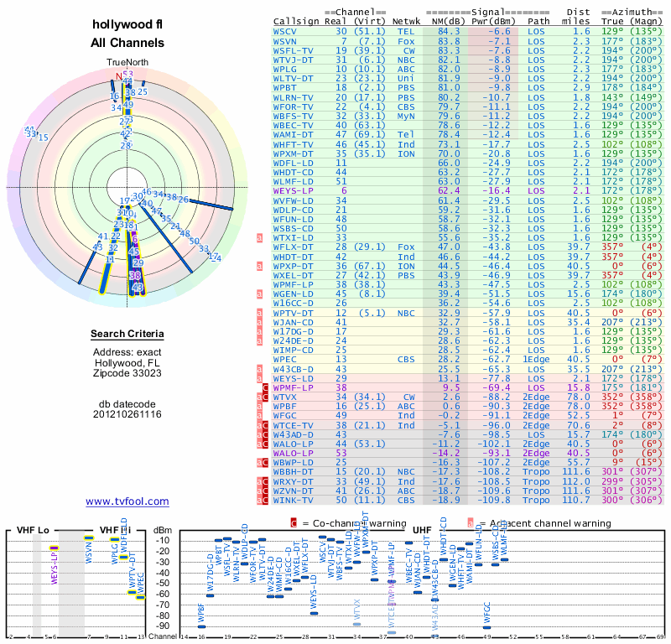
Task: Click adjacent-channel warning icon beside WGEN-LD
Action: coord(260,293)
